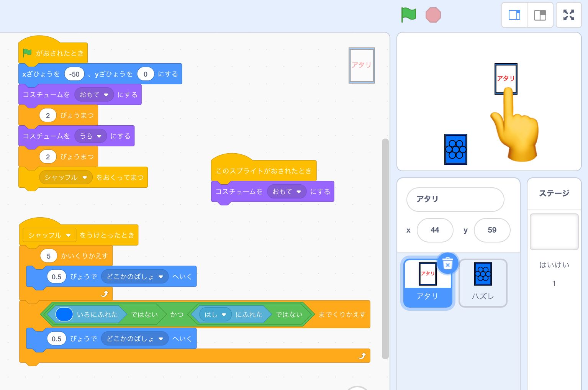Click the まで くりかえす repeat-until block
The image size is (588, 390).
(x=342, y=315)
